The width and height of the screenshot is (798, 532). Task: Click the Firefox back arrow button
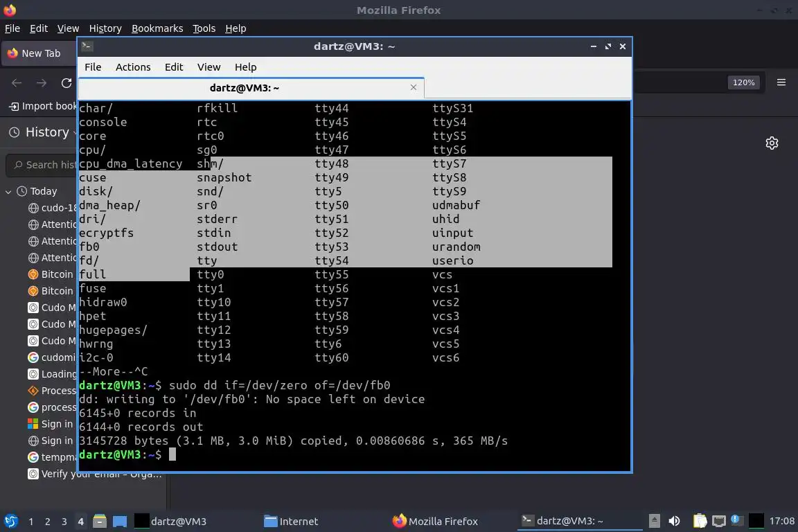[x=17, y=83]
